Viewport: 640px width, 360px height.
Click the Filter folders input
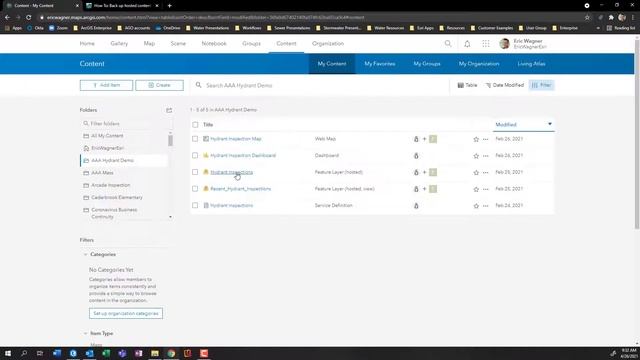tap(127, 123)
